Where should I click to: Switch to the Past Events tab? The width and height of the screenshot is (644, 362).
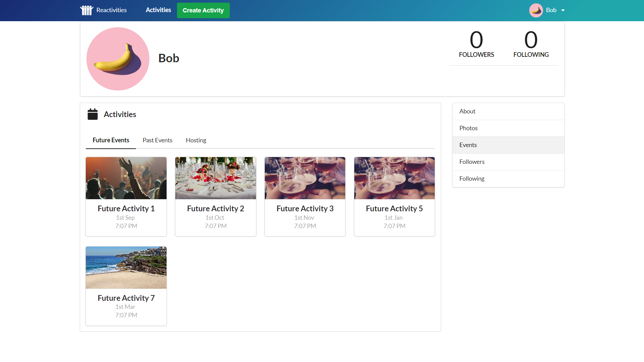157,140
